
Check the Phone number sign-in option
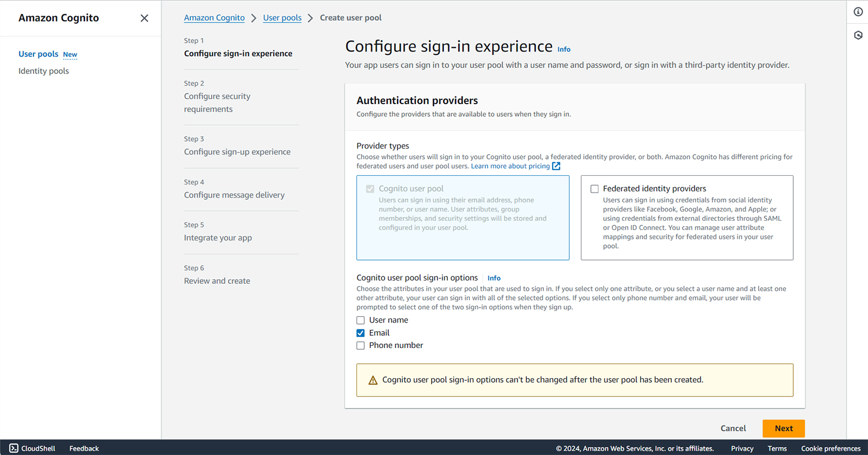[x=361, y=346]
